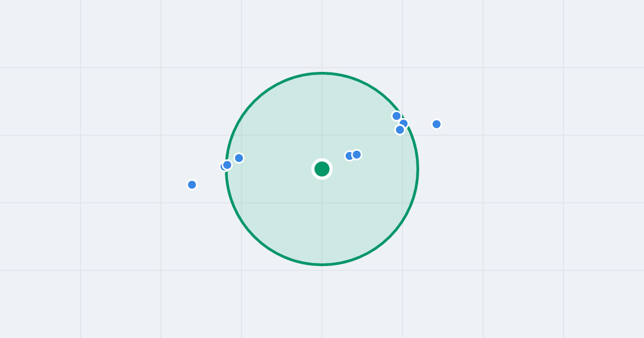
Task: Select the lone blue dot right of the circle
Action: [436, 124]
